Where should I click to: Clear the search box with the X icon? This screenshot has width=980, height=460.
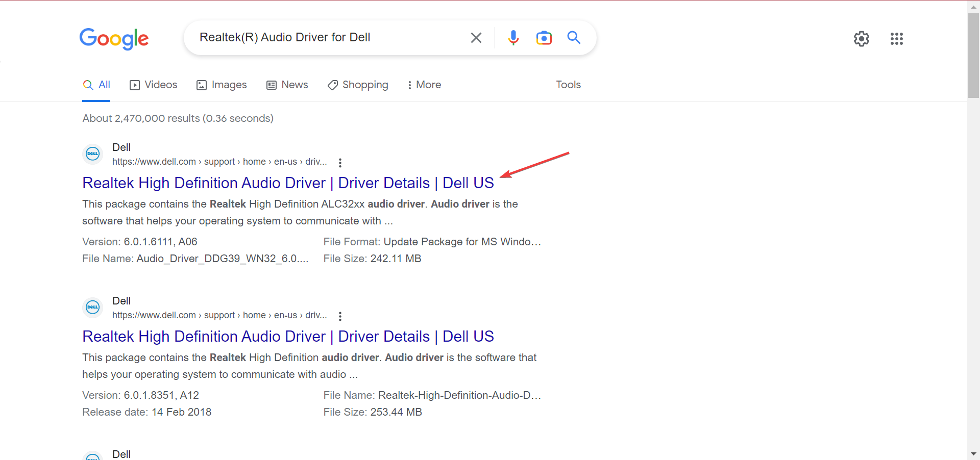tap(476, 38)
